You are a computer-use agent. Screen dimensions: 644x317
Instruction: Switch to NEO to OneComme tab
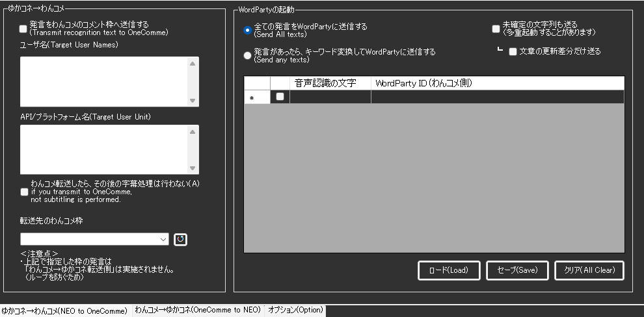tap(65, 311)
